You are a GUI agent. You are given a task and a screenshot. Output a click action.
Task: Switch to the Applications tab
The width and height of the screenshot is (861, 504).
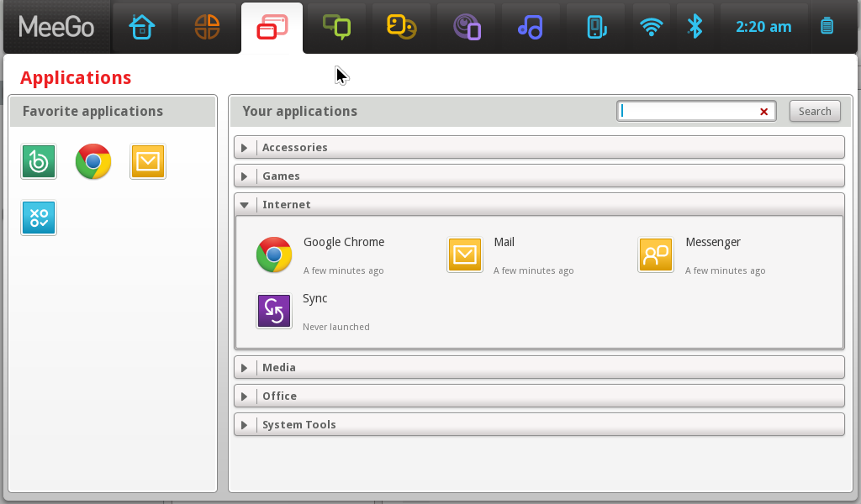pyautogui.click(x=272, y=26)
